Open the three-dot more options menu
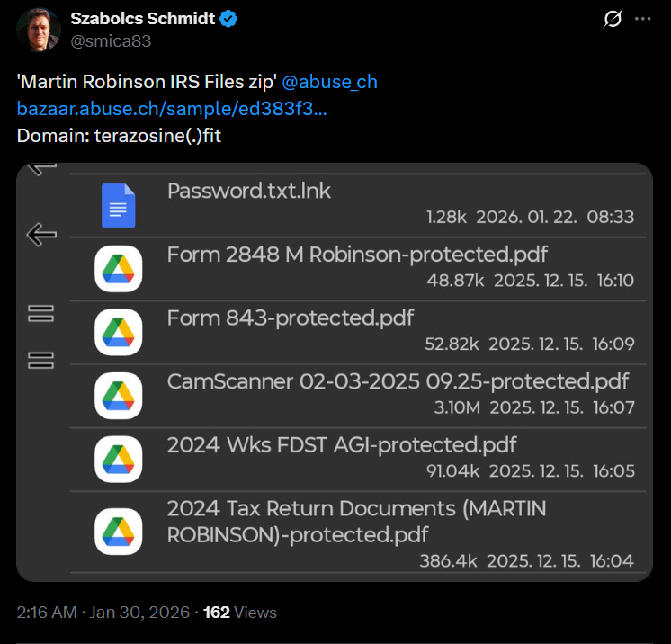The image size is (671, 644). pos(641,19)
